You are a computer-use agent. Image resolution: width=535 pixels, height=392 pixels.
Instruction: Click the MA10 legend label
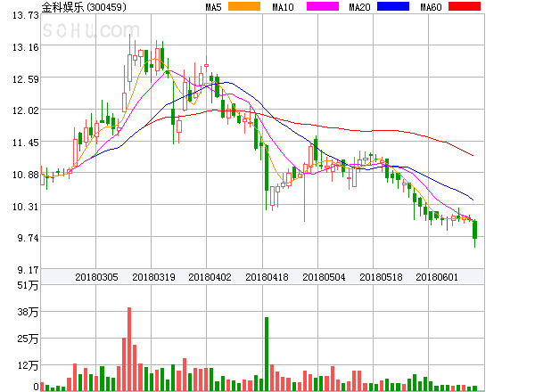coord(283,7)
